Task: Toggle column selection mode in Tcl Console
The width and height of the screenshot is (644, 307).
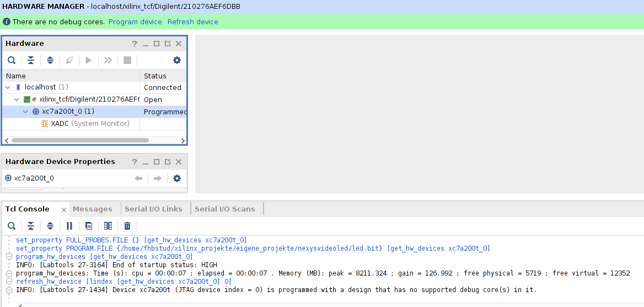Action: click(108, 226)
